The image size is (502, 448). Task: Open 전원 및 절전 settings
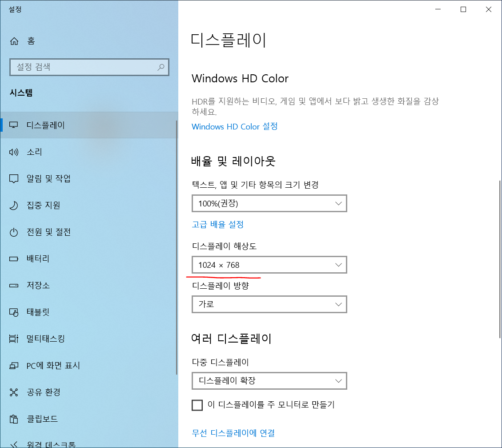pyautogui.click(x=88, y=232)
